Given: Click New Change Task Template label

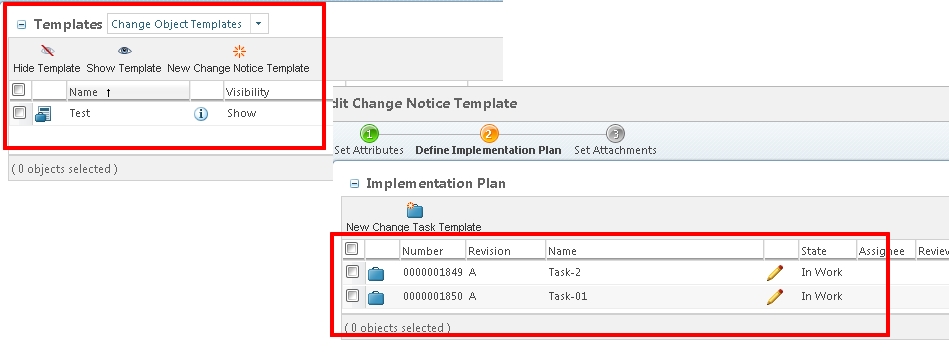Looking at the screenshot, I should click(414, 227).
